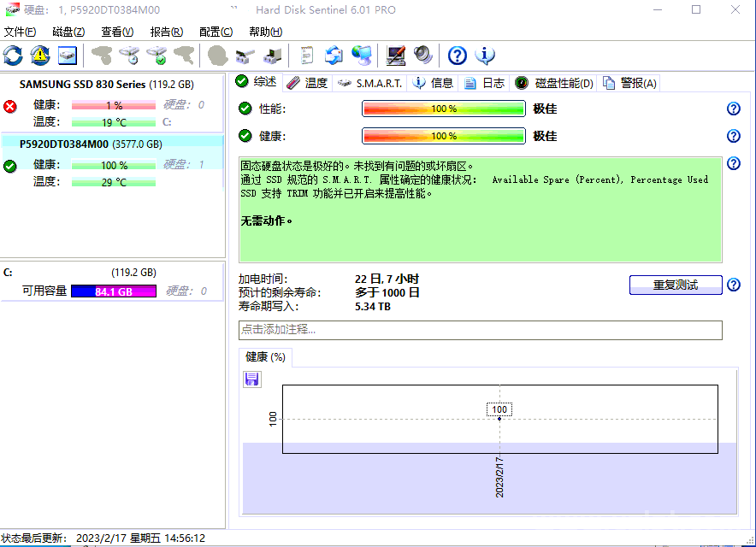Open the 帮助(H) menu
Viewport: 756px width, 547px height.
[x=265, y=32]
